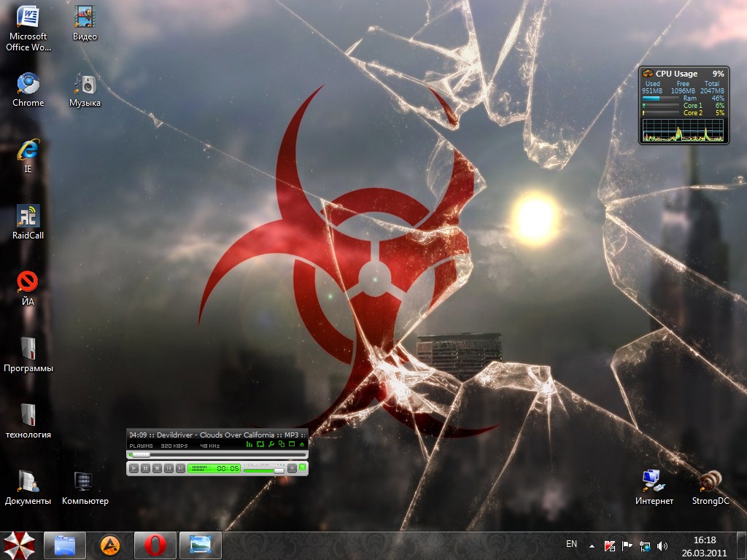Click the Kaspersky tray icon
This screenshot has height=560, width=747.
(x=609, y=545)
